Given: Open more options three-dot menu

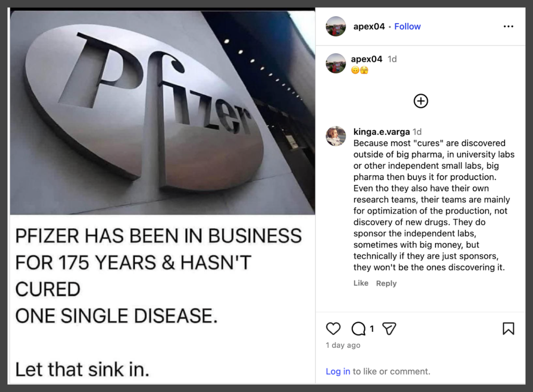Looking at the screenshot, I should pyautogui.click(x=508, y=27).
